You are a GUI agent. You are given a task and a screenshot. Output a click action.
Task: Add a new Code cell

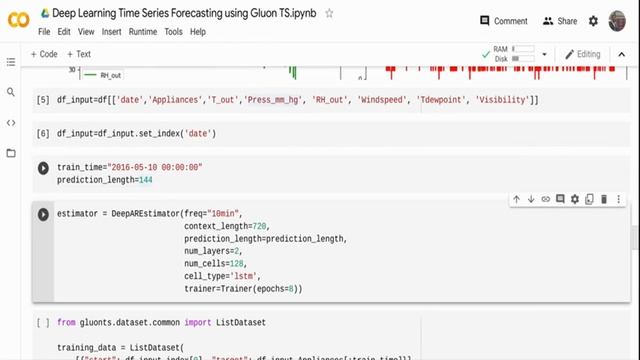(44, 54)
